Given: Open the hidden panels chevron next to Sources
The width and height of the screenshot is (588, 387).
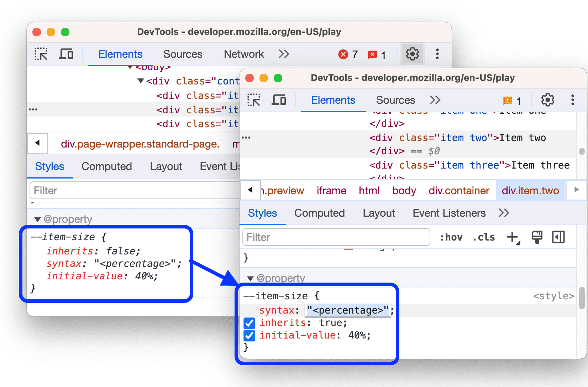Looking at the screenshot, I should point(435,100).
